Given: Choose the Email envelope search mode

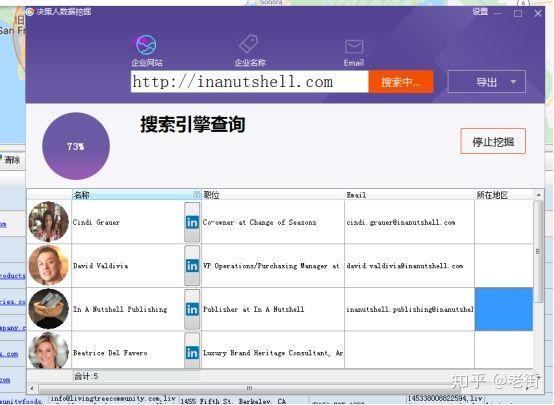Looking at the screenshot, I should click(x=354, y=46).
